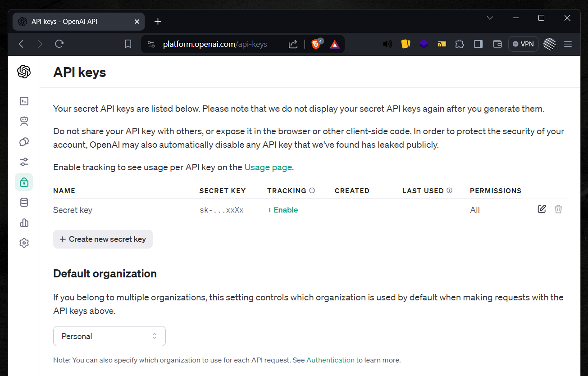Click Create new secret key
This screenshot has height=376, width=588.
point(103,239)
